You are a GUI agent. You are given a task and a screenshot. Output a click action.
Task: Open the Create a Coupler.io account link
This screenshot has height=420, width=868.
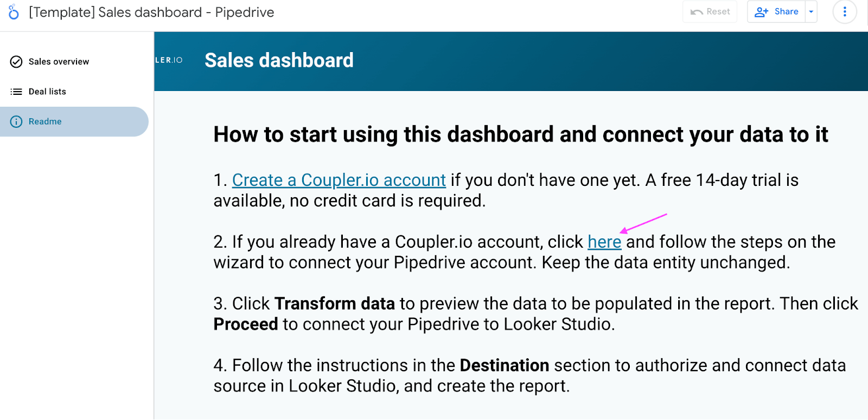point(339,180)
